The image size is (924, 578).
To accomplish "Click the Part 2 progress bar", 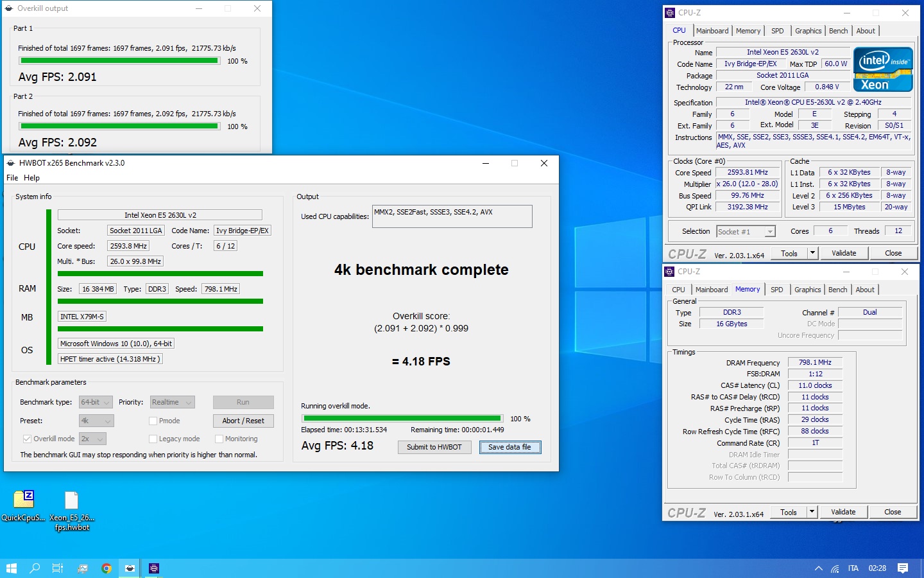I will (x=119, y=127).
